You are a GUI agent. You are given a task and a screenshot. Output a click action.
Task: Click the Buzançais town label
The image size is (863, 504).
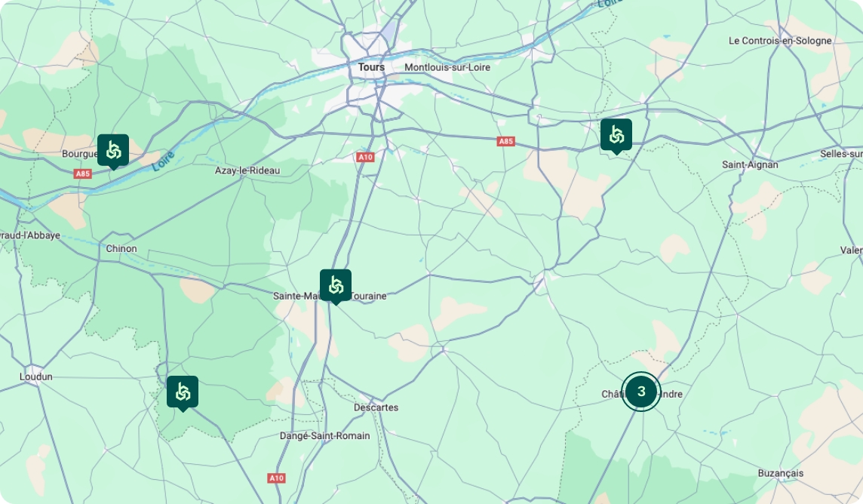(781, 473)
